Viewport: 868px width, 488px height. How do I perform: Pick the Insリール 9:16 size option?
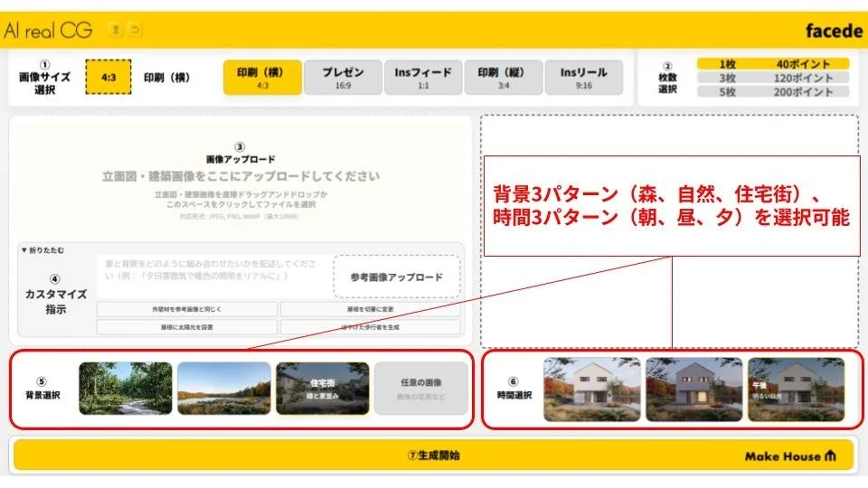[x=583, y=78]
